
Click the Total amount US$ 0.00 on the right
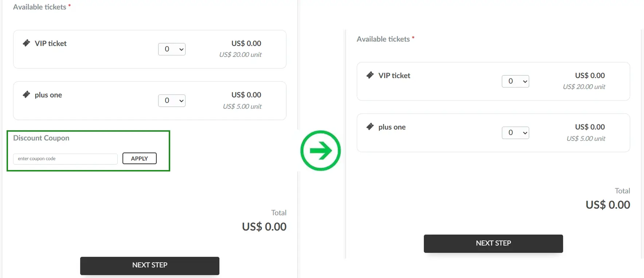608,204
